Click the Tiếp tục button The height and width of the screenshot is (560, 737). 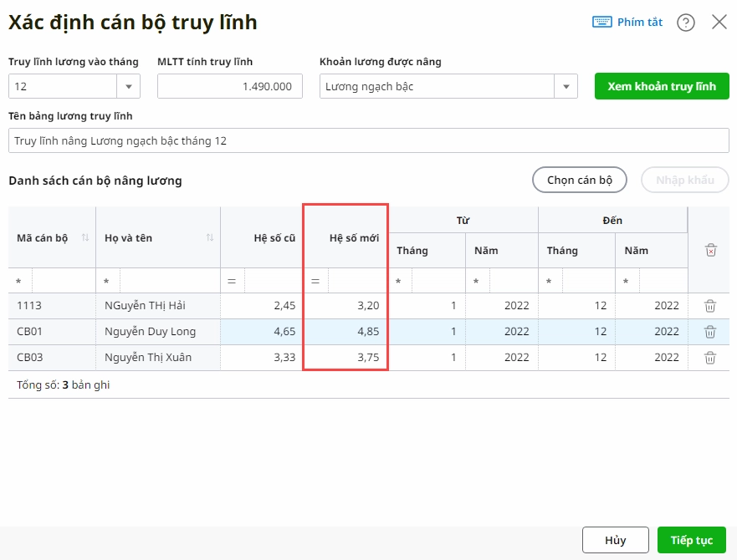[691, 540]
